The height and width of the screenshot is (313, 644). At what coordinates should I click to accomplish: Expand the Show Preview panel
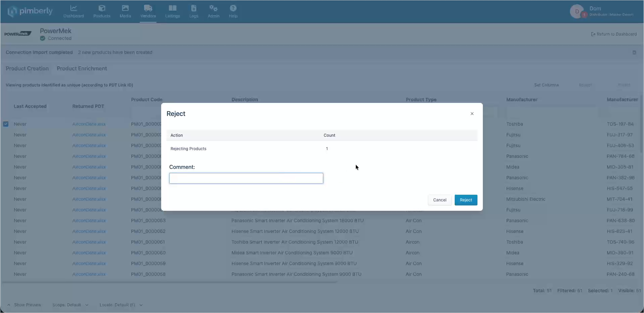pos(24,305)
